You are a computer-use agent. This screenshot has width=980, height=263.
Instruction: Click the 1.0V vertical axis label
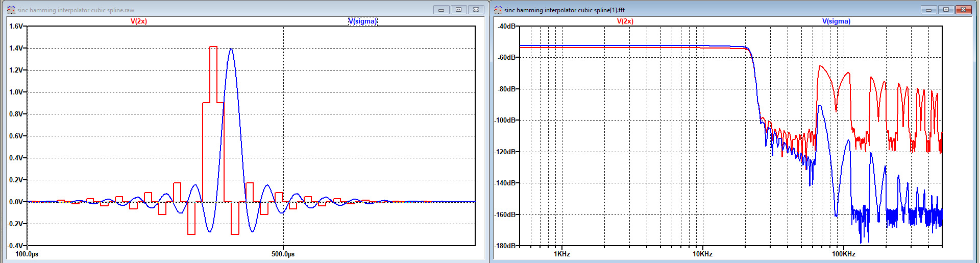16,92
